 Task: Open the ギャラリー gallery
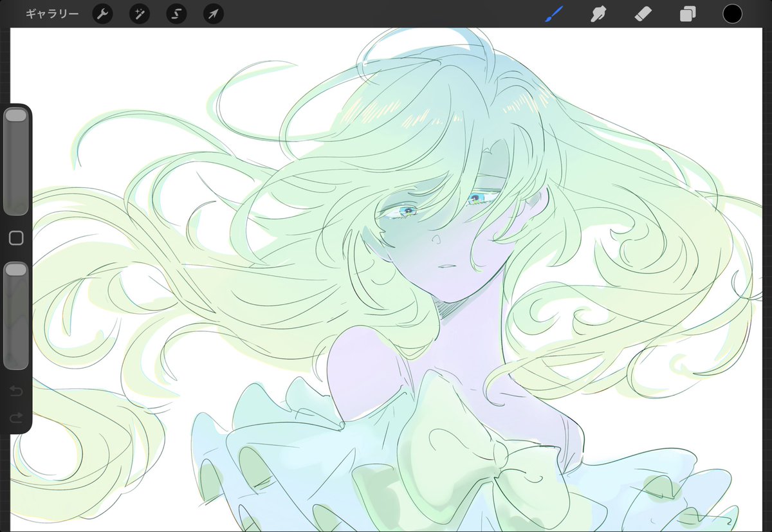click(52, 14)
